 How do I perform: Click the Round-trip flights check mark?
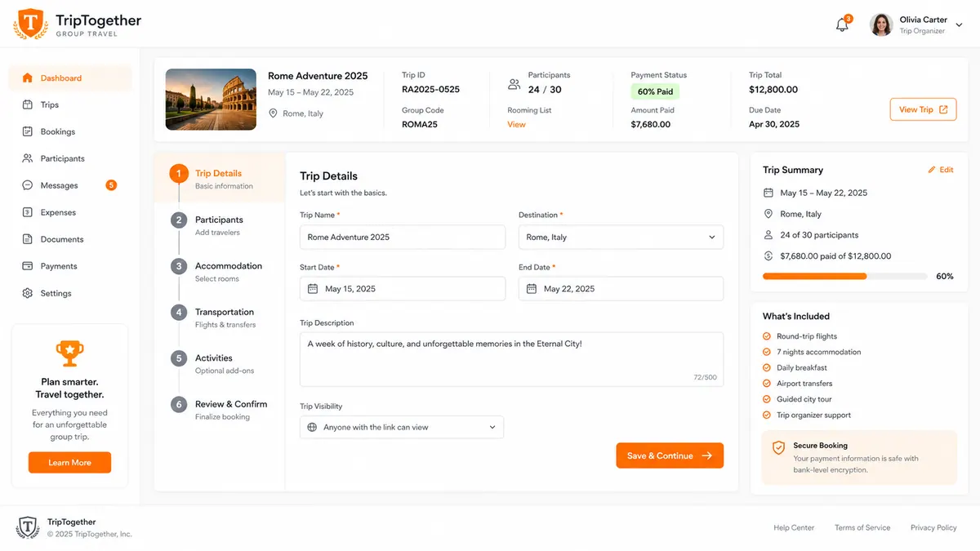766,336
